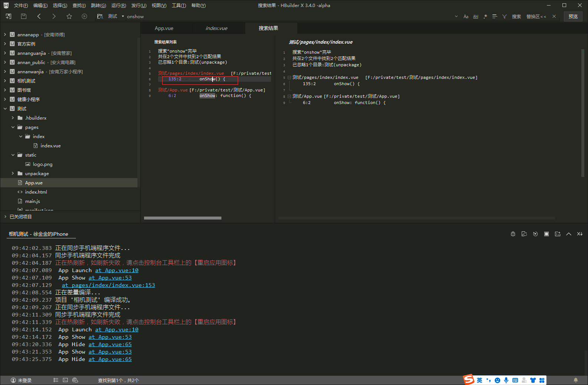Select App.vue in the project tree
588x385 pixels.
point(69,183)
